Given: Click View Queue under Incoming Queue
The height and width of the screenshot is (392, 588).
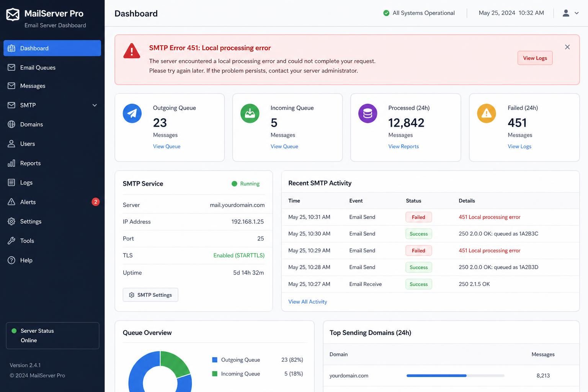Looking at the screenshot, I should [x=284, y=146].
